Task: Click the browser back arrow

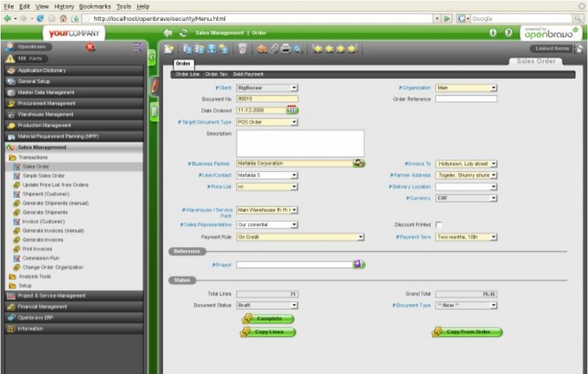Action: [7, 18]
